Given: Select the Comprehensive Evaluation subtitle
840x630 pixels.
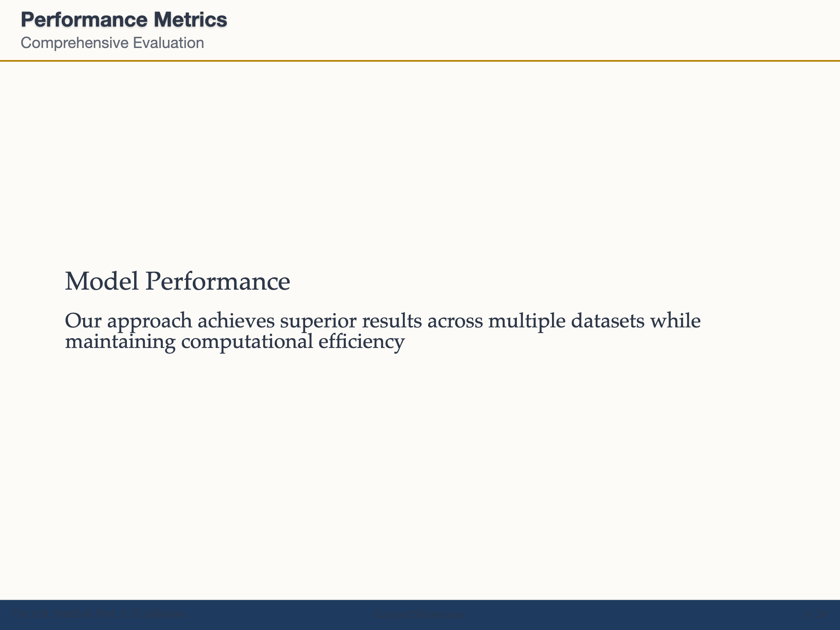Looking at the screenshot, I should (112, 43).
